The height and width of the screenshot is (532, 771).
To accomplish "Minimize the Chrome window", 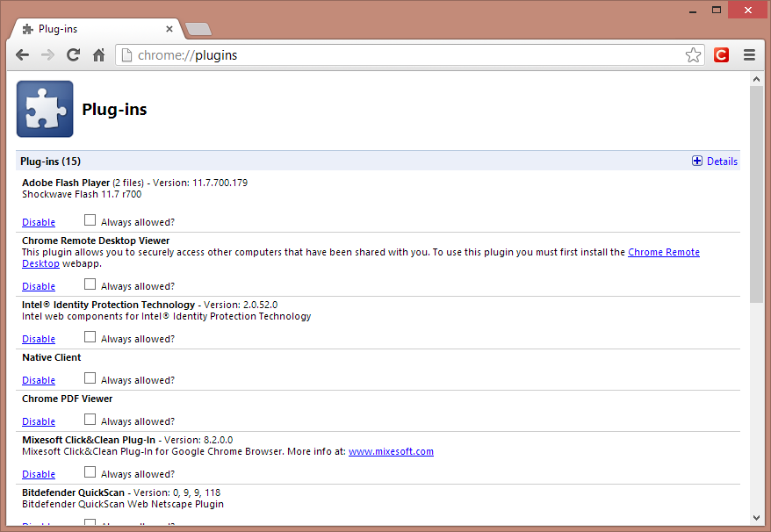I will pos(693,10).
